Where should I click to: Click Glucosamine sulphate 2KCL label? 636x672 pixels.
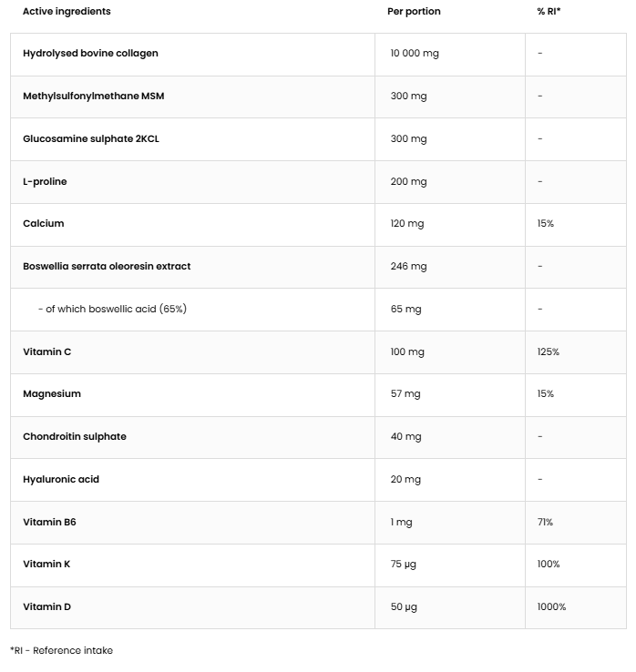[x=91, y=139]
